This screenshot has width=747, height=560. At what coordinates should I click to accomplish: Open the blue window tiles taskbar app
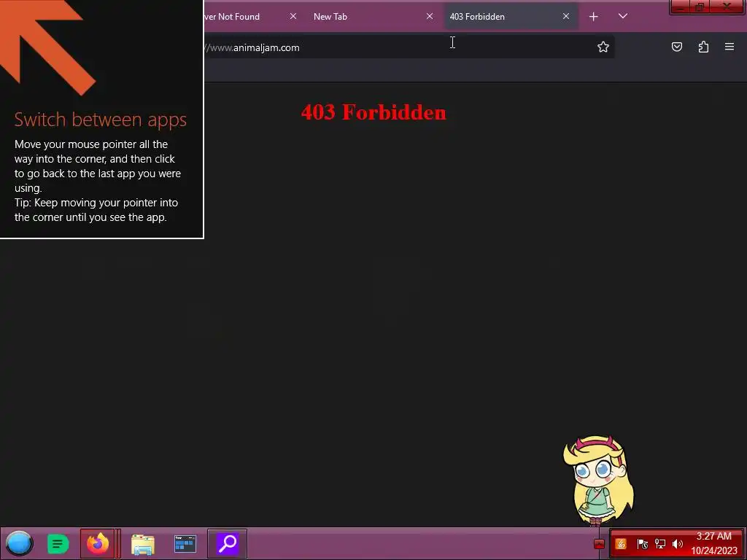(x=185, y=544)
